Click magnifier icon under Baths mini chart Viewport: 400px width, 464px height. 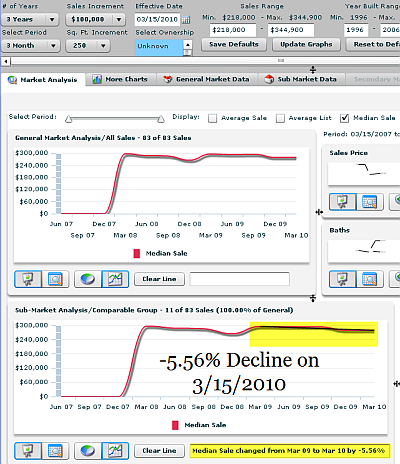pyautogui.click(x=370, y=279)
